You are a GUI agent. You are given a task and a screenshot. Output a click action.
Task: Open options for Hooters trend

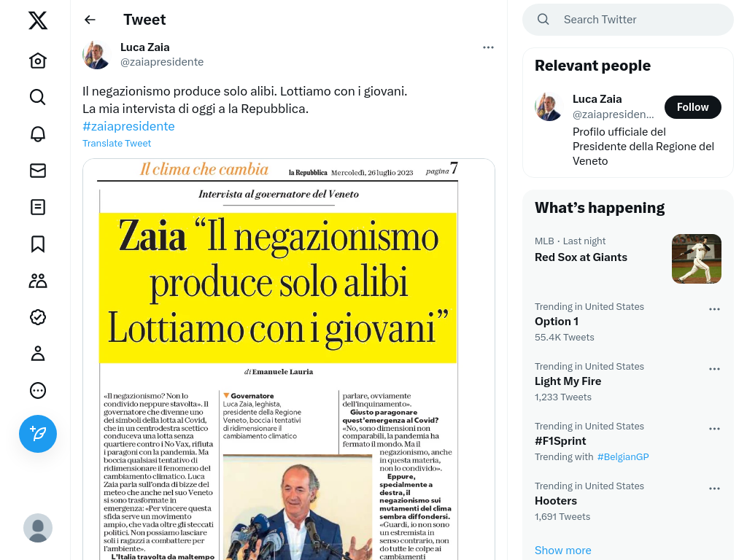pyautogui.click(x=714, y=489)
